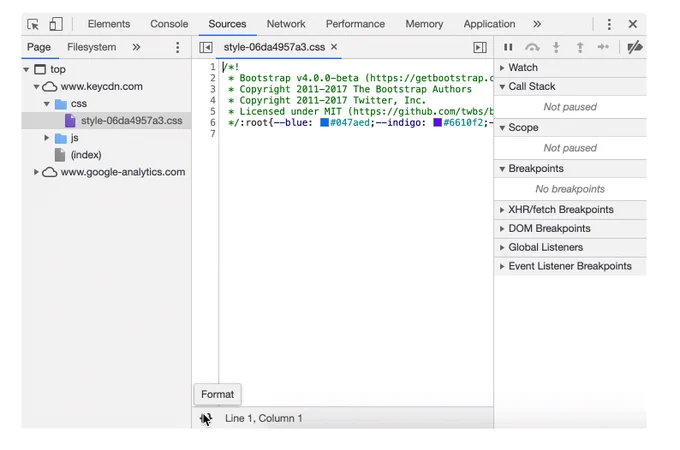
Task: Activate the inspect element picker icon
Action: tap(33, 24)
